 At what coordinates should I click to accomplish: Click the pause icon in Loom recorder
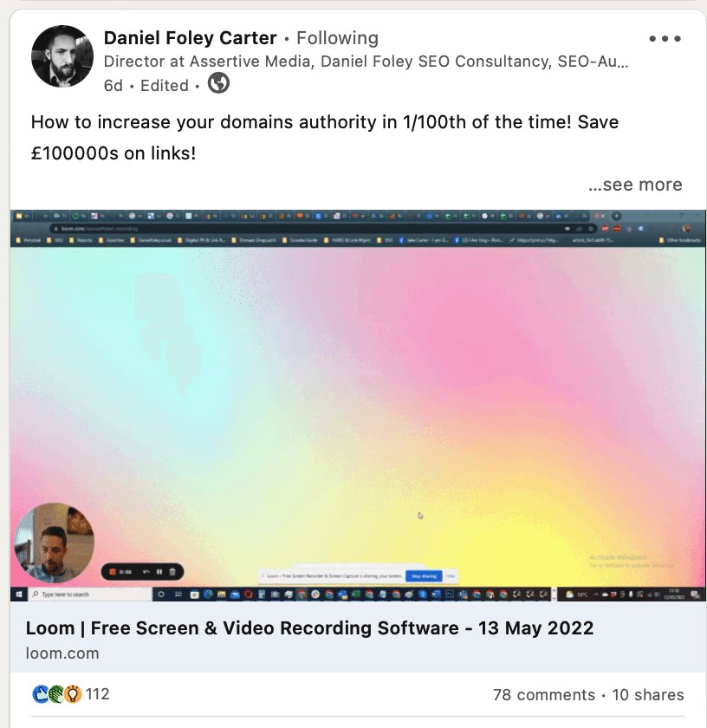click(x=159, y=571)
